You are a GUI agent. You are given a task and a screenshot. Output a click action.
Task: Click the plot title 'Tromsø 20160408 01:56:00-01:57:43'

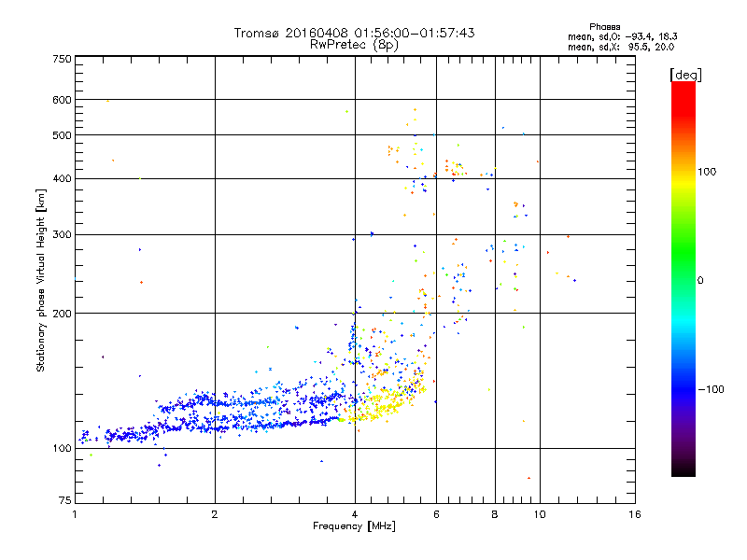[354, 33]
